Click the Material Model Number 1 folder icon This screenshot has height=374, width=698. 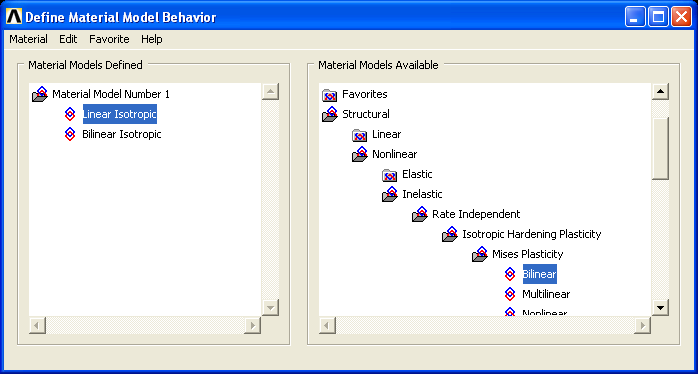[x=40, y=94]
